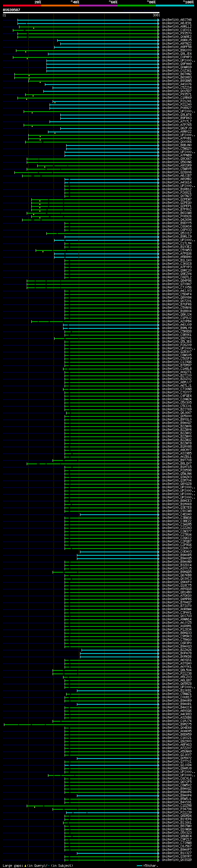The image size is (197, 868).
Task: Select hit label UniRef100_P08927
Action: coord(177,108)
